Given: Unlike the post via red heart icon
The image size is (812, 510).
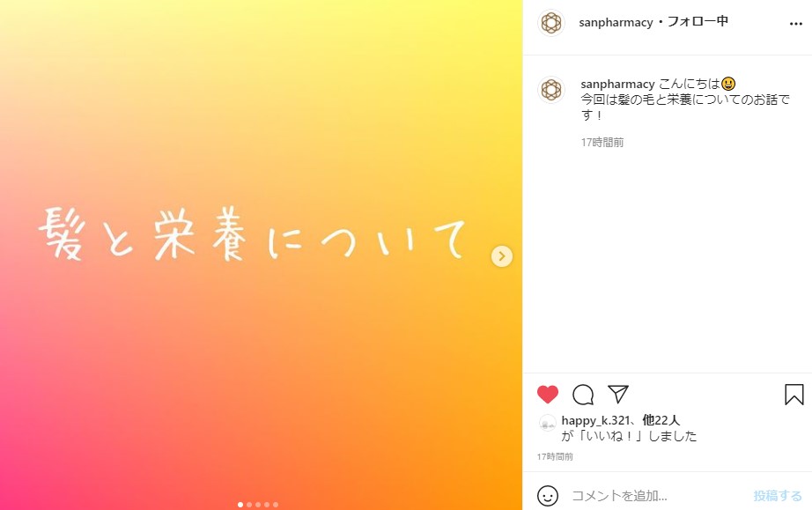Looking at the screenshot, I should (548, 395).
